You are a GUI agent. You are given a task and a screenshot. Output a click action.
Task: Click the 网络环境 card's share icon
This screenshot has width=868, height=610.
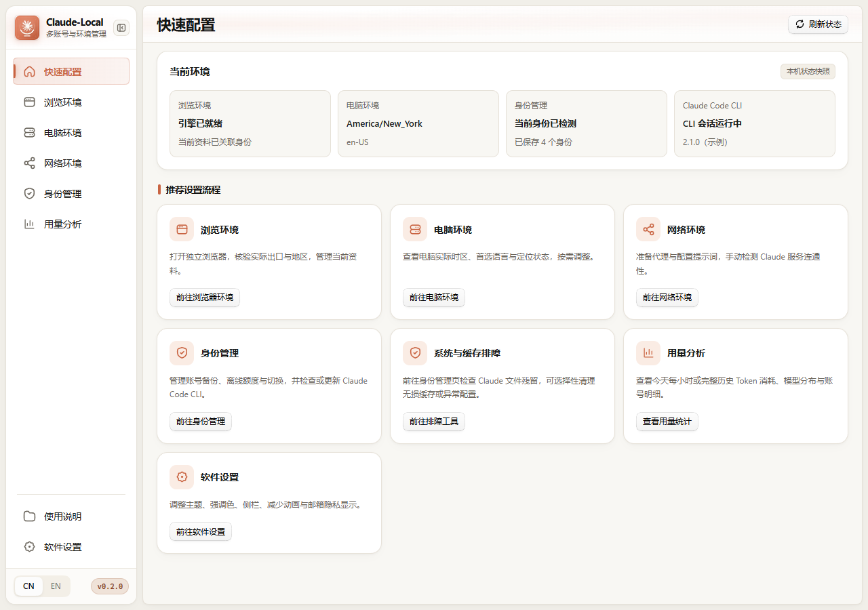point(648,230)
